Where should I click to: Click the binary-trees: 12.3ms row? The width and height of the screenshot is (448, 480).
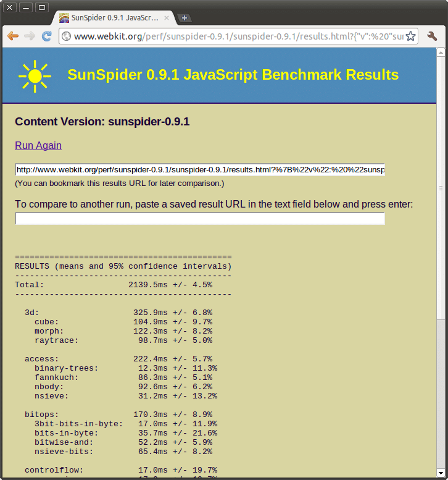(126, 368)
